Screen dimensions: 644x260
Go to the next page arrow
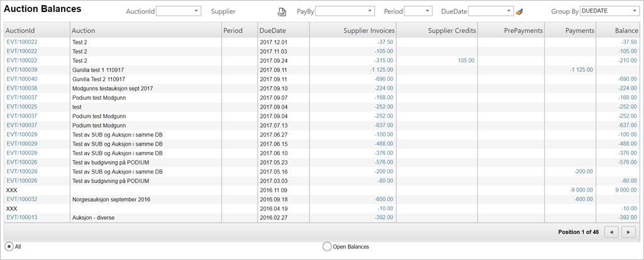click(x=628, y=232)
